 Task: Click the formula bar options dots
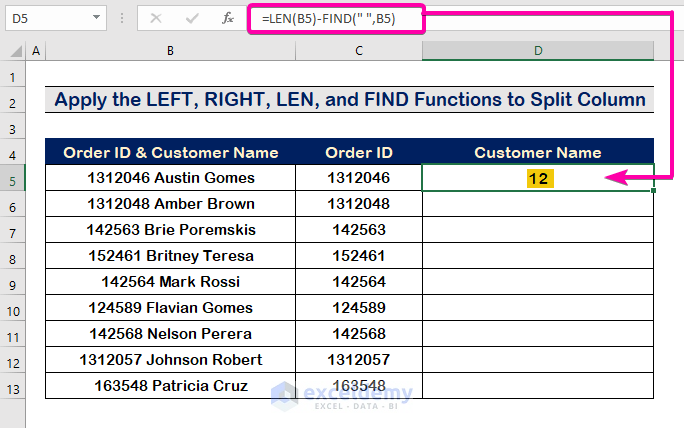(x=122, y=18)
